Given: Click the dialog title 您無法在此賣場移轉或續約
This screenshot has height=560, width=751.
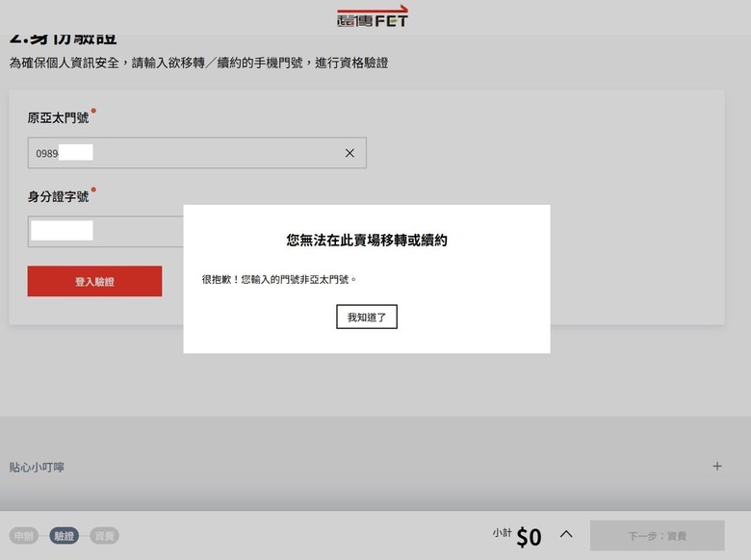Looking at the screenshot, I should point(367,240).
